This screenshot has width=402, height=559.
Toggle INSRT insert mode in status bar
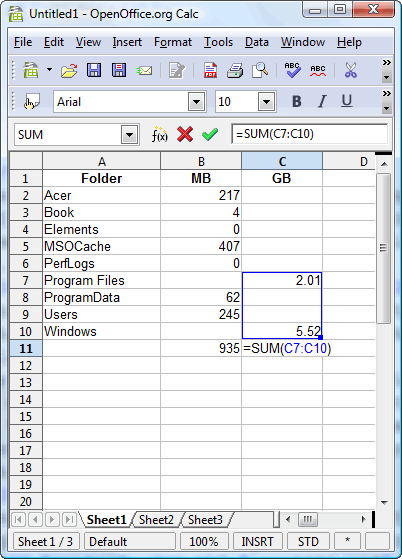tap(257, 542)
